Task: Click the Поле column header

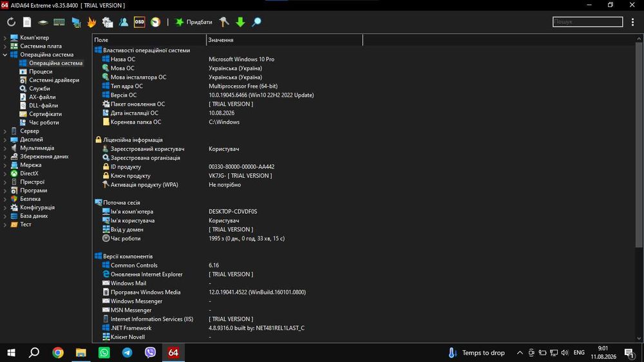Action: point(149,40)
